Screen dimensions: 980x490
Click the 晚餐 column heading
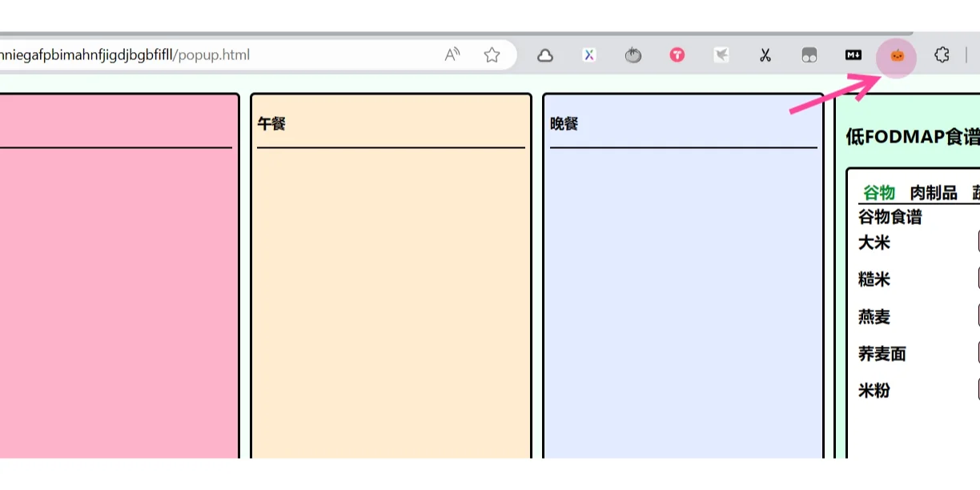(x=564, y=124)
